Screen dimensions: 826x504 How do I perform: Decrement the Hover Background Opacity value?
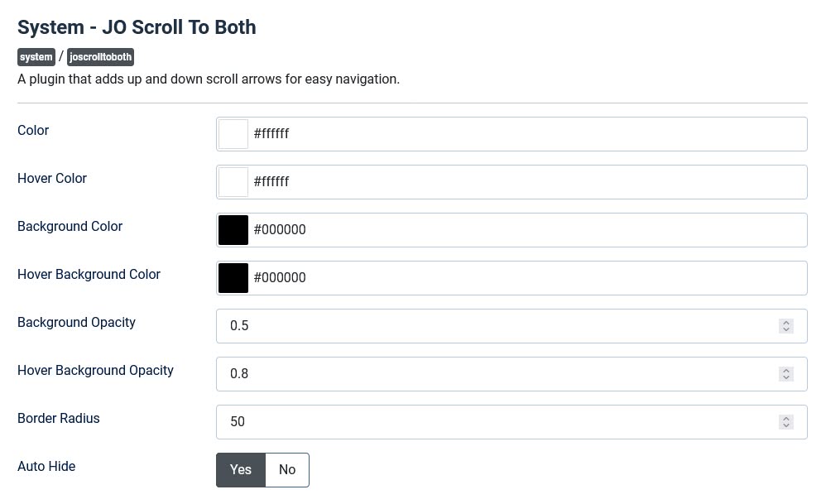785,377
